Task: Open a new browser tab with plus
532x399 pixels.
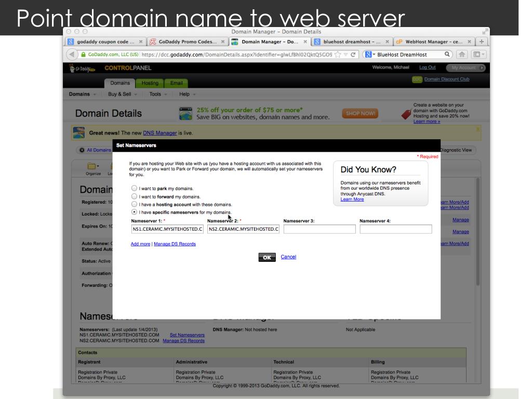Action: pos(482,42)
